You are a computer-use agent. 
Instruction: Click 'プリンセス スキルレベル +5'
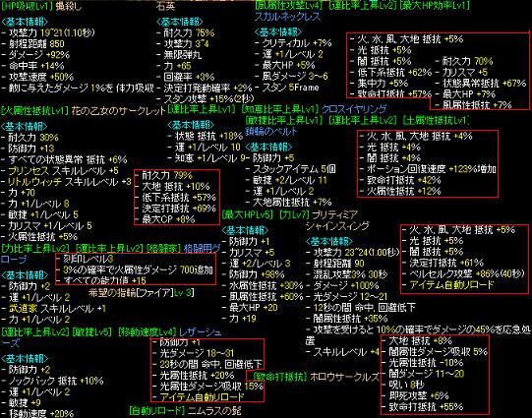click(64, 171)
